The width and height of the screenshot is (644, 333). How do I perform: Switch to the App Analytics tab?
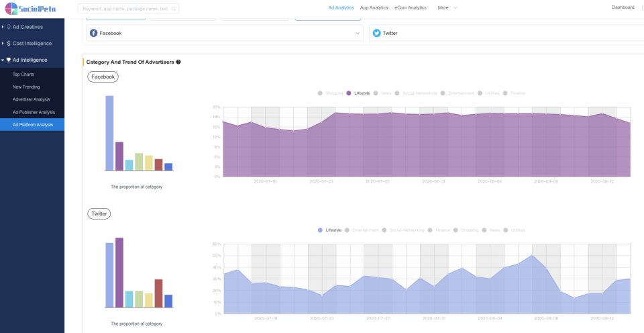click(x=374, y=8)
